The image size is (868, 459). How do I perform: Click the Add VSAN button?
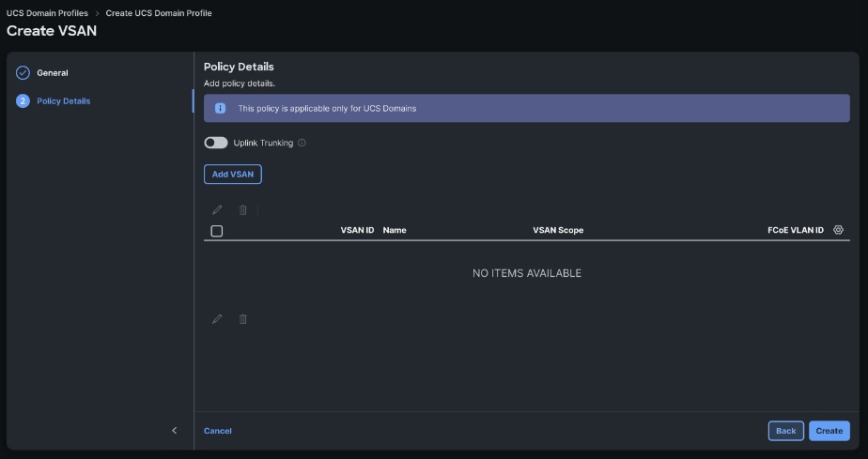(233, 175)
